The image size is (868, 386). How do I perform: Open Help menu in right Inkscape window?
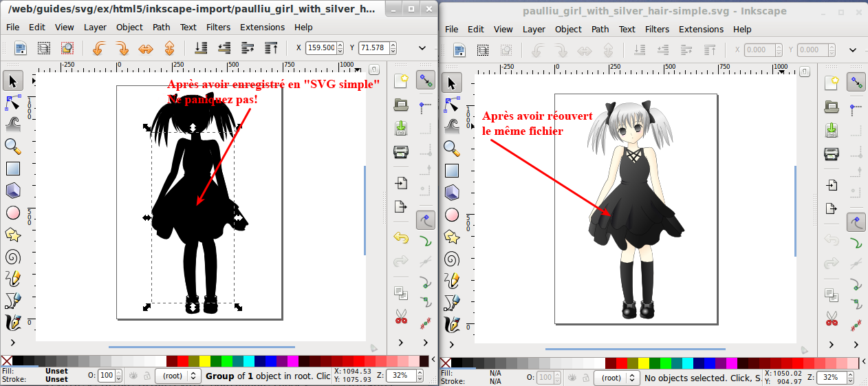tap(742, 29)
